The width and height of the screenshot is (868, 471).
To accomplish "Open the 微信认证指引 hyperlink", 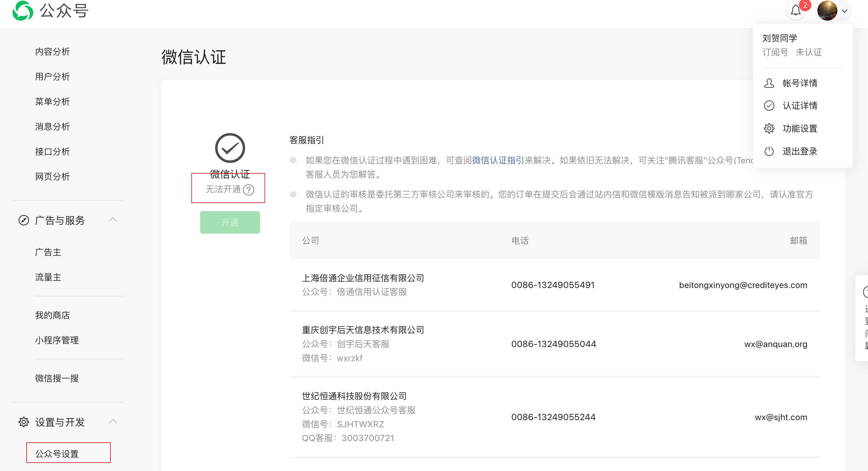I will point(498,160).
